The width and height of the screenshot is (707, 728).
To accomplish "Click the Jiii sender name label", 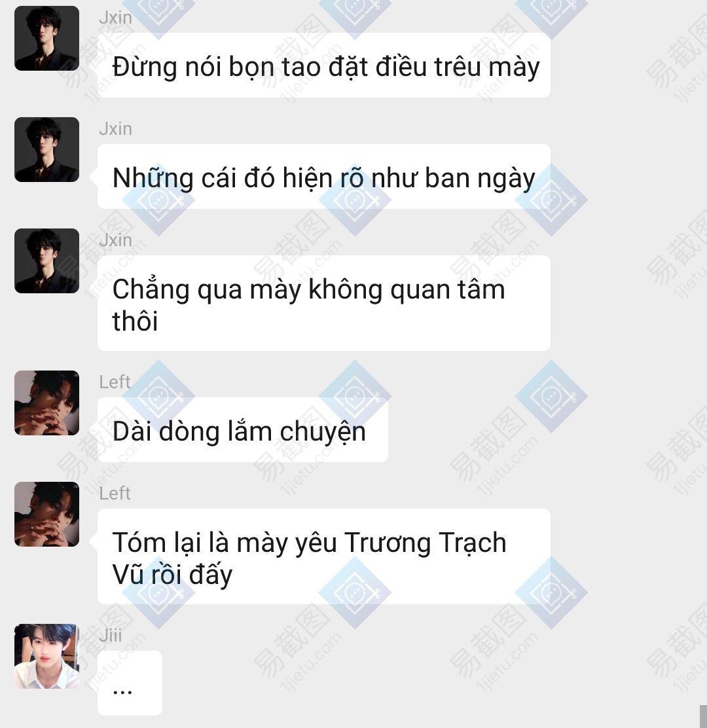I will click(x=111, y=635).
